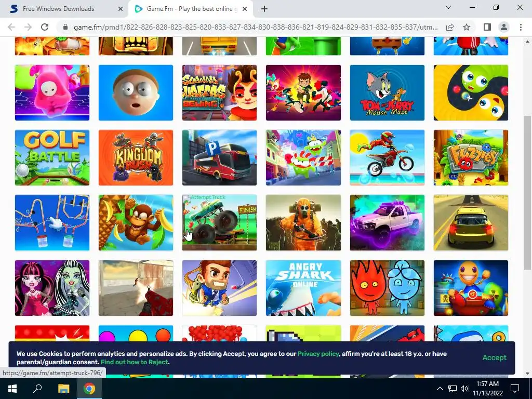Click the scrollbar up arrow
Viewport: 532px width, 399px height.
[527, 42]
